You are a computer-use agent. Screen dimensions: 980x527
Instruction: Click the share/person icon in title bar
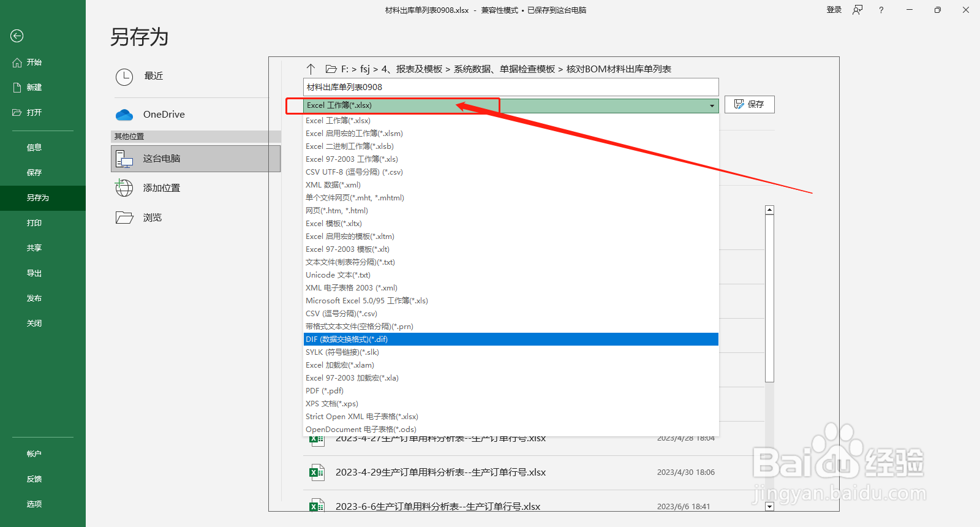[858, 10]
